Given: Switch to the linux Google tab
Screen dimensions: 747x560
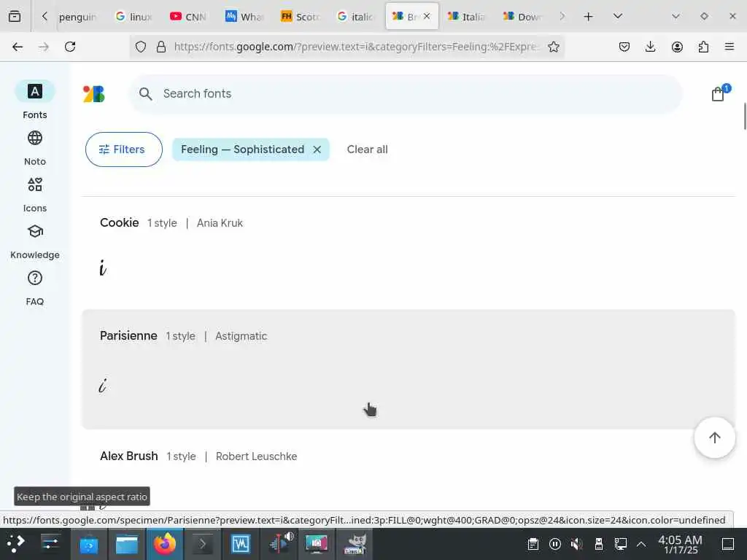Looking at the screenshot, I should point(134,17).
